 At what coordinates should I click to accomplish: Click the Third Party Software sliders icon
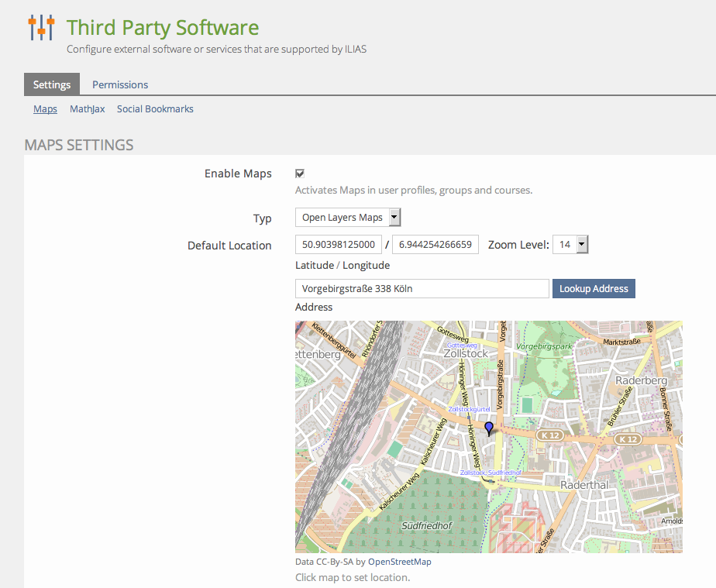tap(41, 28)
